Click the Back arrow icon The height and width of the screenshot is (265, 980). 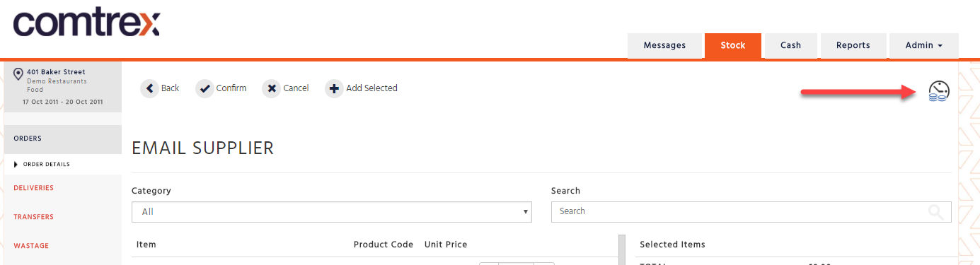(x=149, y=88)
